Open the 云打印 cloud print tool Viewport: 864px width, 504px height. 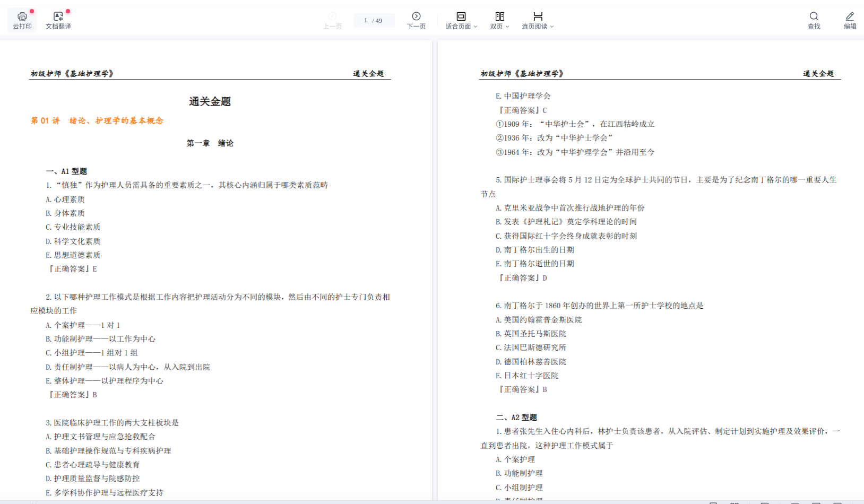[x=22, y=20]
